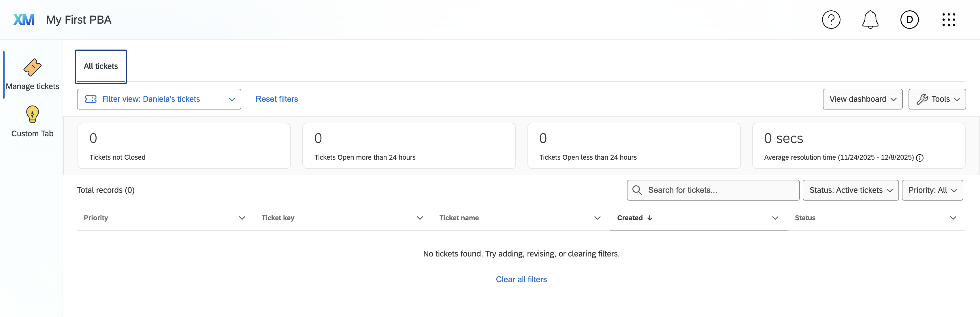The height and width of the screenshot is (317, 980).
Task: Click the Tickets Open more than 24 hours card
Action: pos(409,146)
